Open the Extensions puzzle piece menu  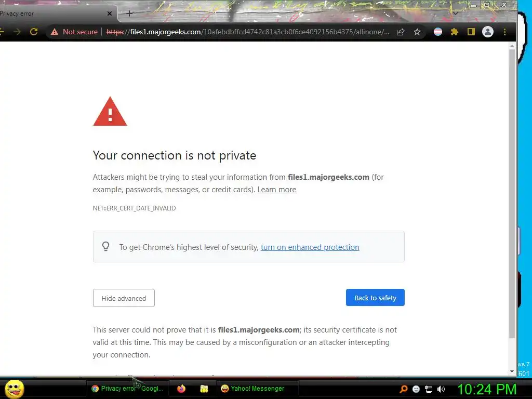point(454,32)
